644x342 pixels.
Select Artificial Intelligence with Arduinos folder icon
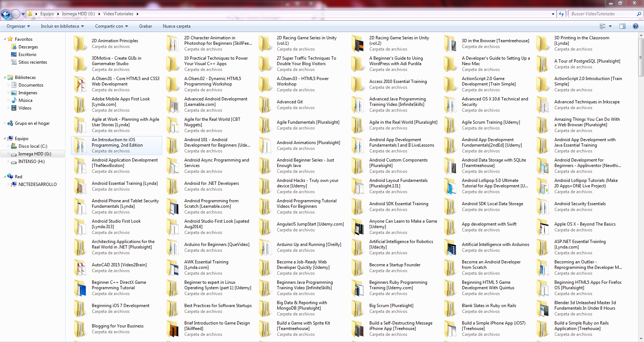click(x=449, y=247)
